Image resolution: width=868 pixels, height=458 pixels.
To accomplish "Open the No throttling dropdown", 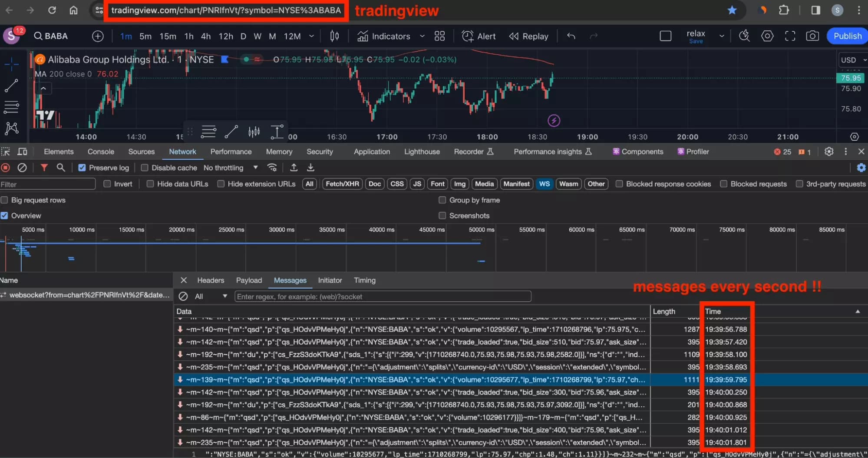I will tap(255, 168).
